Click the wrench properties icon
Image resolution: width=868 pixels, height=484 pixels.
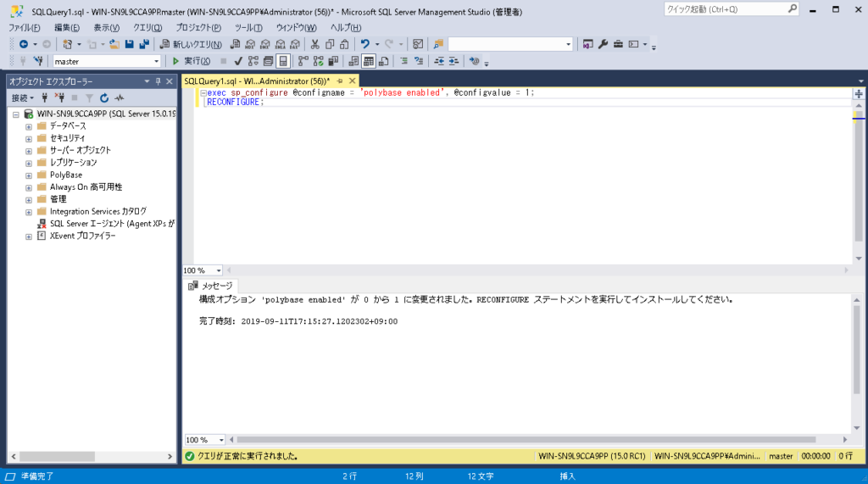[603, 44]
